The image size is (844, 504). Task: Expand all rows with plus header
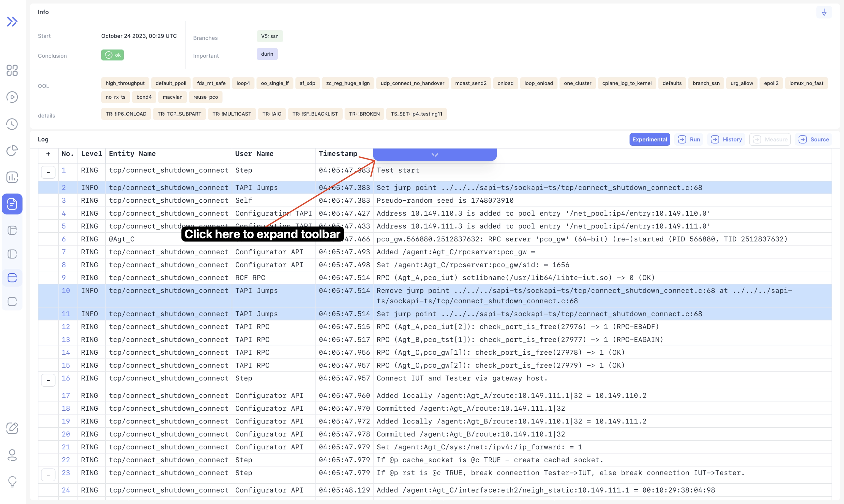point(48,154)
